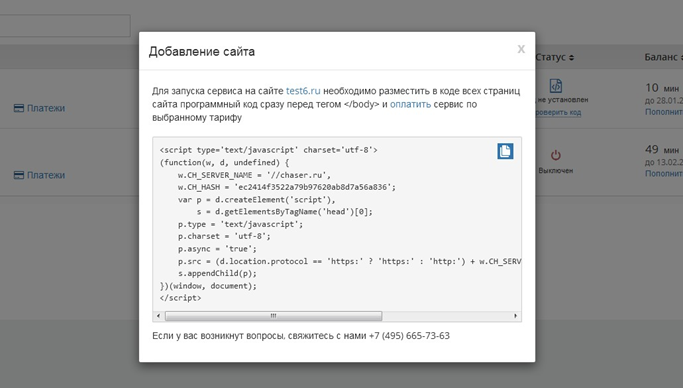
Task: Click the scrollbar right arrow in code box
Action: pos(515,316)
